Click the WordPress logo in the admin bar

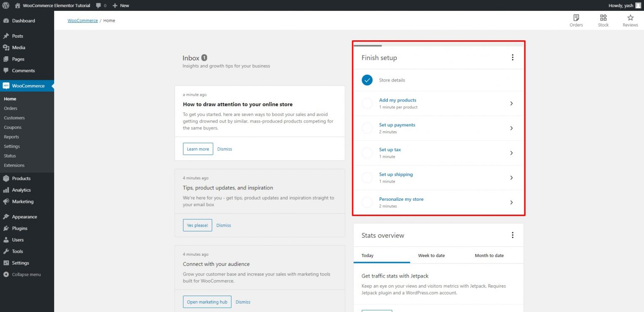click(5, 5)
